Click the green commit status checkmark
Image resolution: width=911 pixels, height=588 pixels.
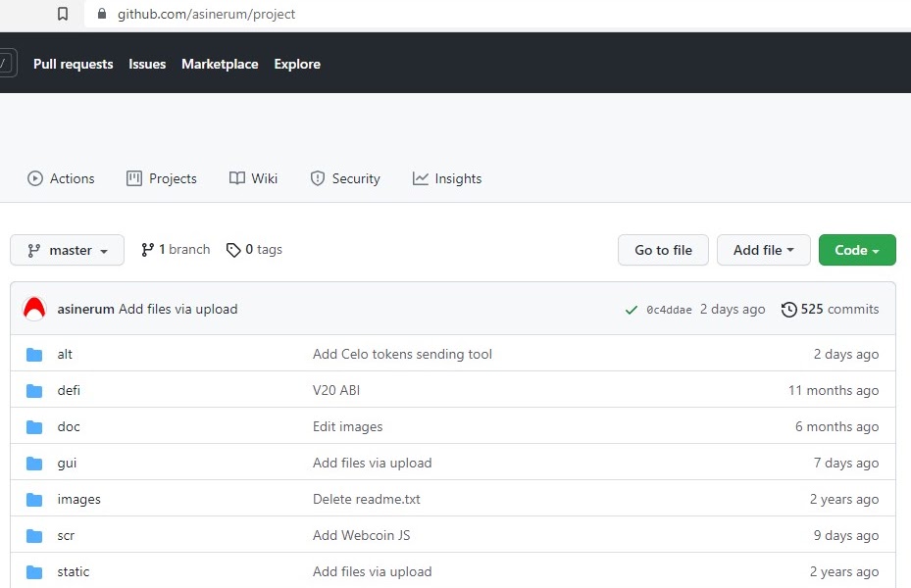pos(631,310)
